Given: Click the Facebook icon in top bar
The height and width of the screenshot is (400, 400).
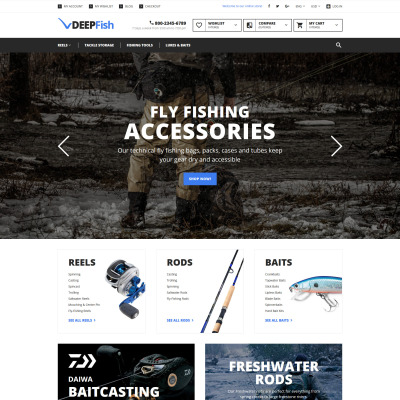Looking at the screenshot, I should click(269, 6).
